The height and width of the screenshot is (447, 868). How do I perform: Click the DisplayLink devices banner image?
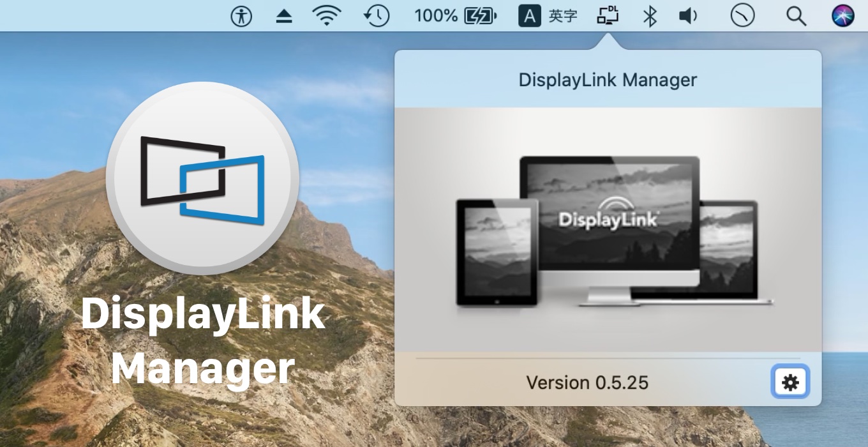pos(608,229)
